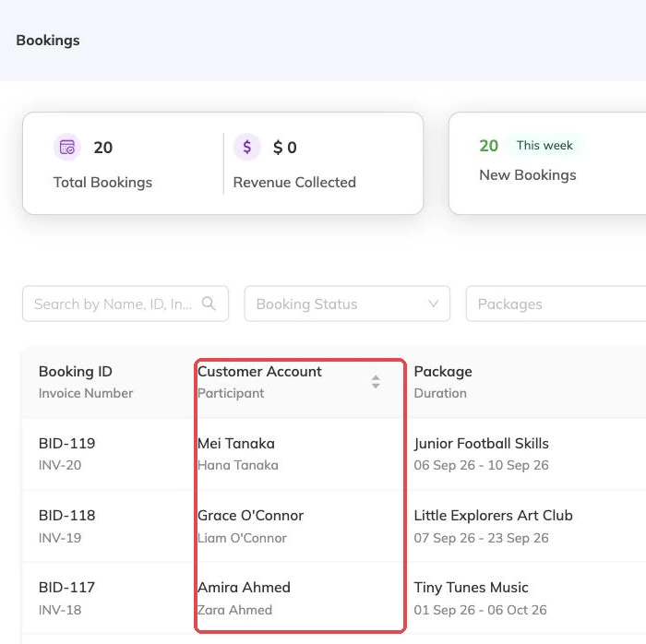
Task: Click customer Amira Ahmed
Action: click(x=244, y=587)
